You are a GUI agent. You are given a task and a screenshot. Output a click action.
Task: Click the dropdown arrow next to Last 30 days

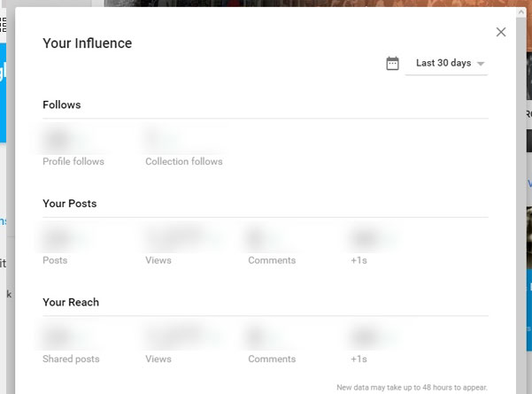(x=481, y=64)
